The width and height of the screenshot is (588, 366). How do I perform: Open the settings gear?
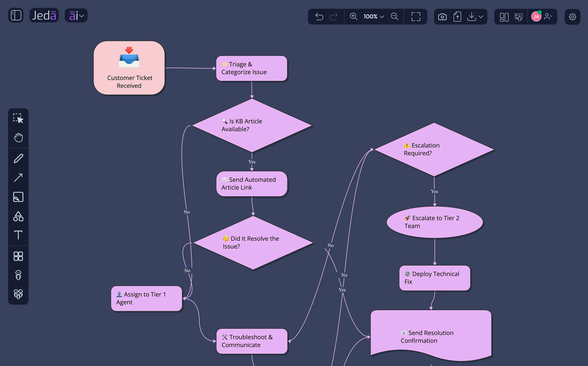coord(572,17)
